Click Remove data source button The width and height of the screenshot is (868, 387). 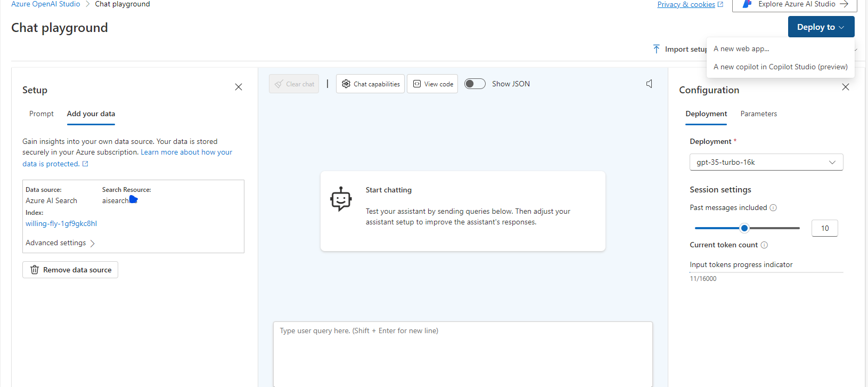tap(70, 270)
